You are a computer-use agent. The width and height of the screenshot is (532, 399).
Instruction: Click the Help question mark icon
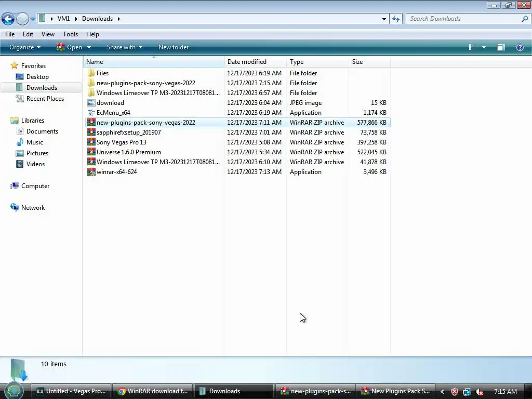520,47
